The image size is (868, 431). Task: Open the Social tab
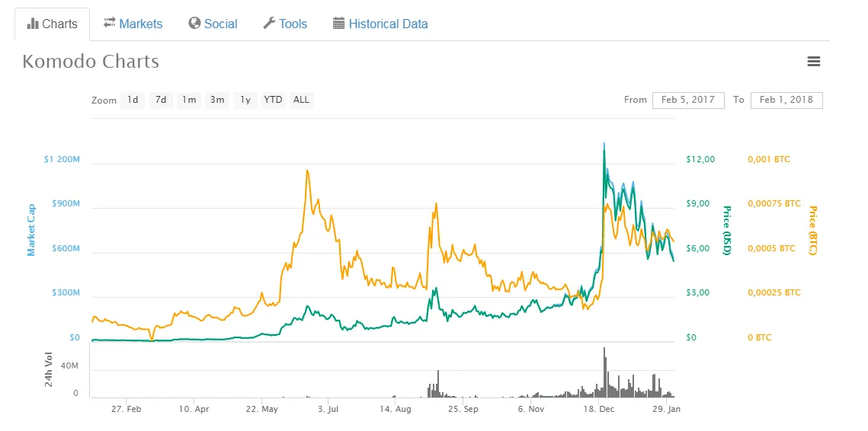[213, 24]
